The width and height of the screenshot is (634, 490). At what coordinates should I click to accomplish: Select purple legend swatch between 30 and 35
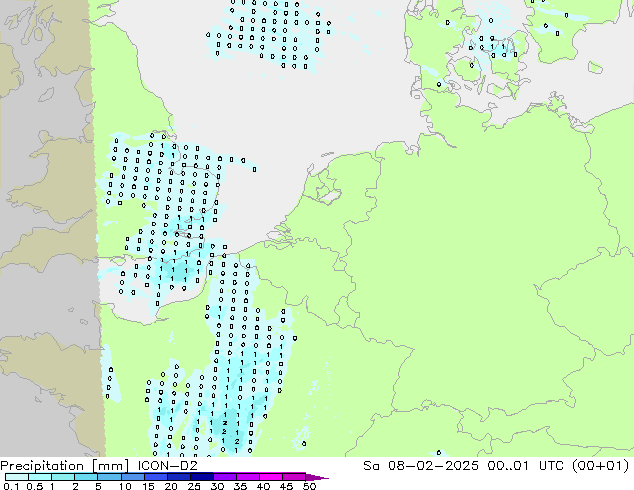pyautogui.click(x=225, y=477)
